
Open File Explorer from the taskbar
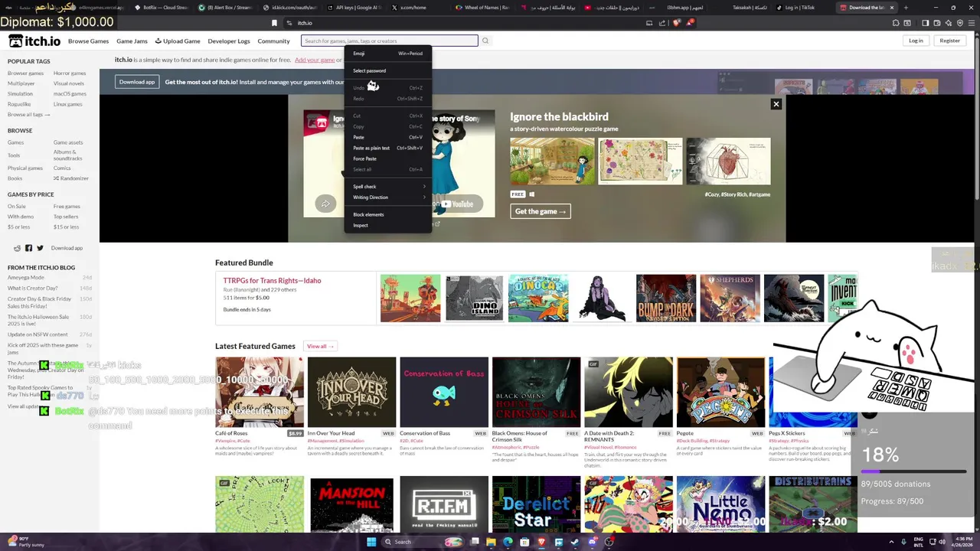click(491, 542)
